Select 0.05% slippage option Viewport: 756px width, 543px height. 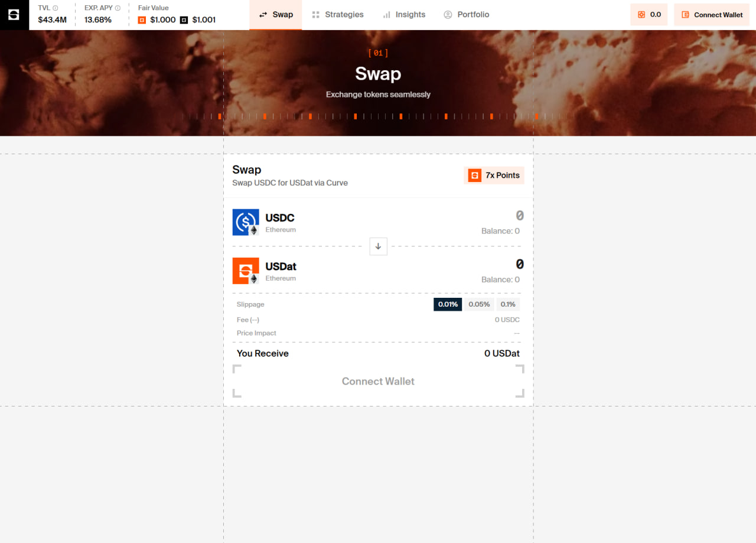[x=479, y=304]
